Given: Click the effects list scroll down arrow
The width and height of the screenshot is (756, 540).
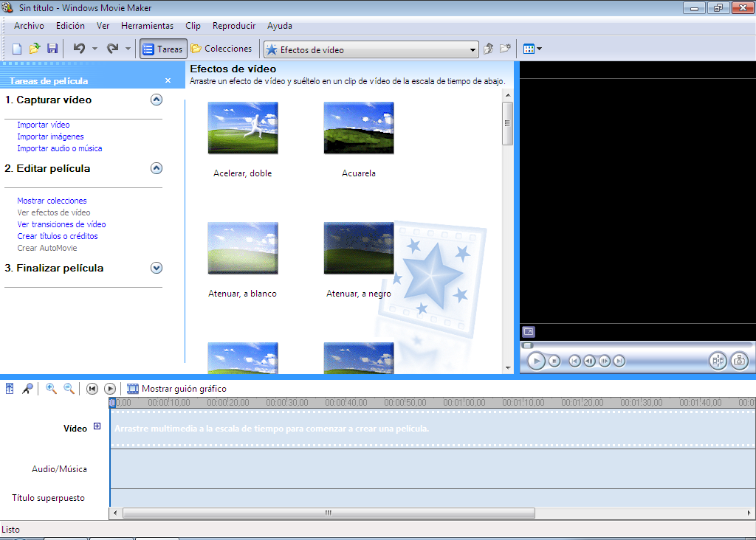Looking at the screenshot, I should coord(508,367).
